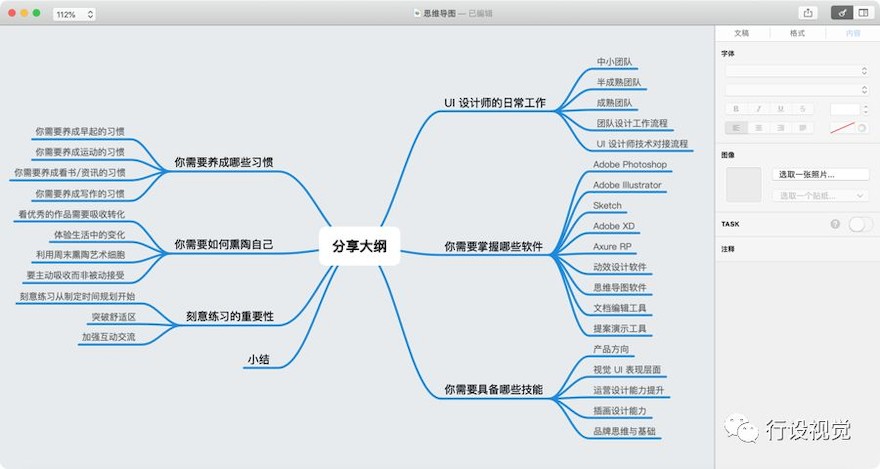This screenshot has width=880, height=469.
Task: Select the Sketch node
Action: point(607,205)
